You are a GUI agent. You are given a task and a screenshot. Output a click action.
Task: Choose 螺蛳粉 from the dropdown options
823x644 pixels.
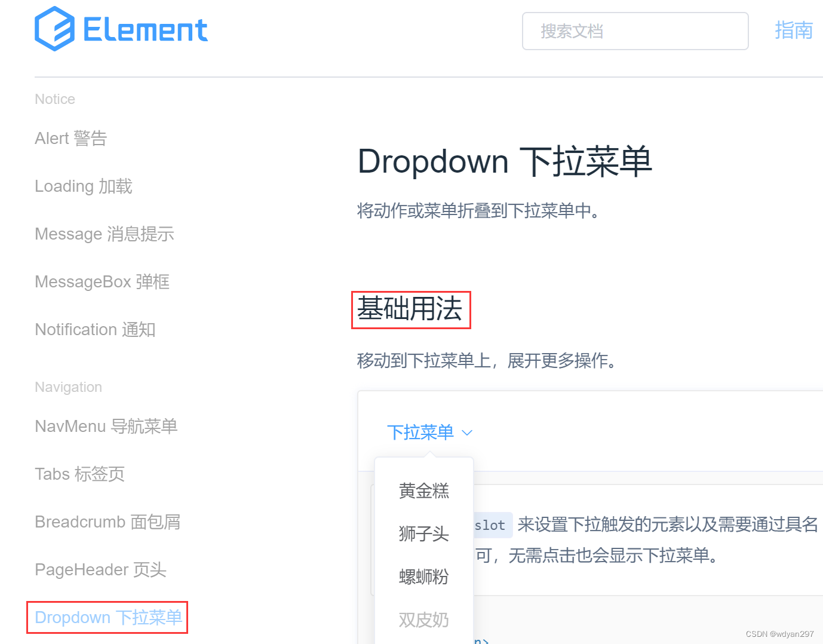pos(423,576)
